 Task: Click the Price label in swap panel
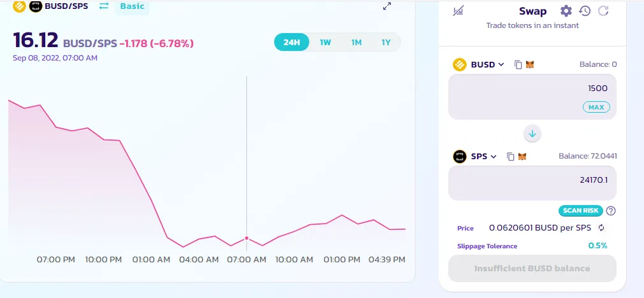pos(465,229)
